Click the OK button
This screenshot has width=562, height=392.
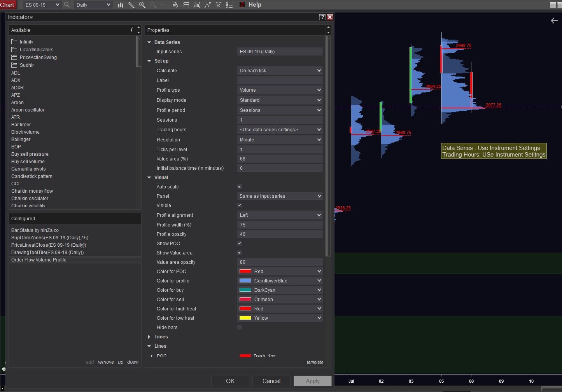click(230, 381)
